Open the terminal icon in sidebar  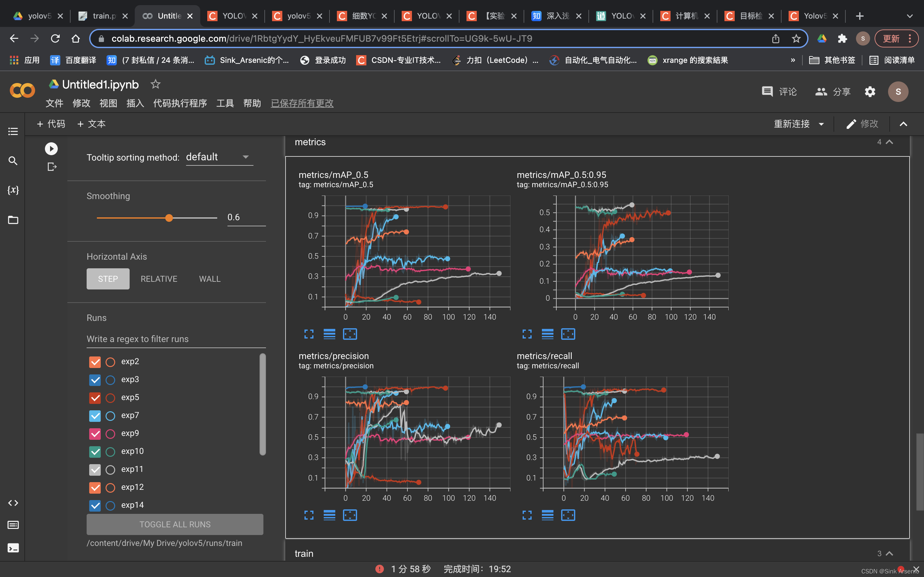point(13,548)
